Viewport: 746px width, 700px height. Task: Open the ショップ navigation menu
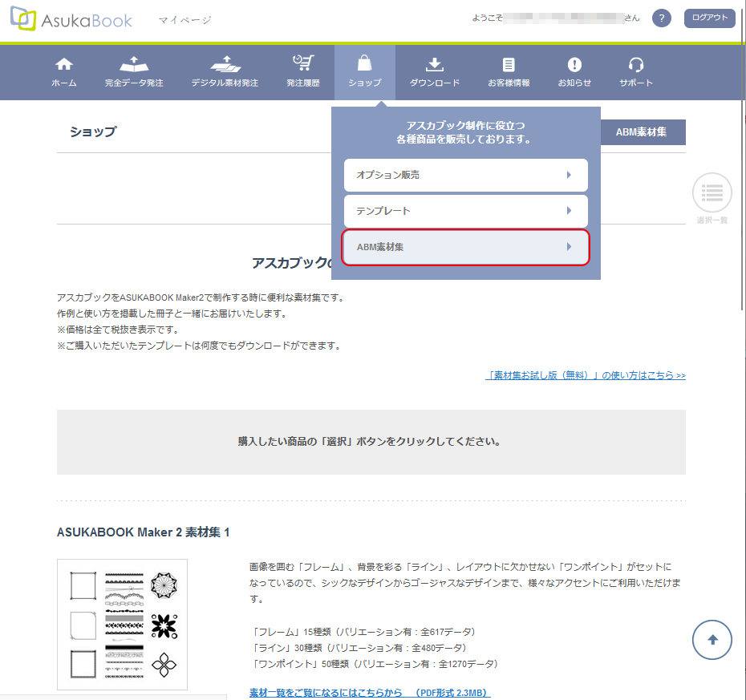point(365,72)
